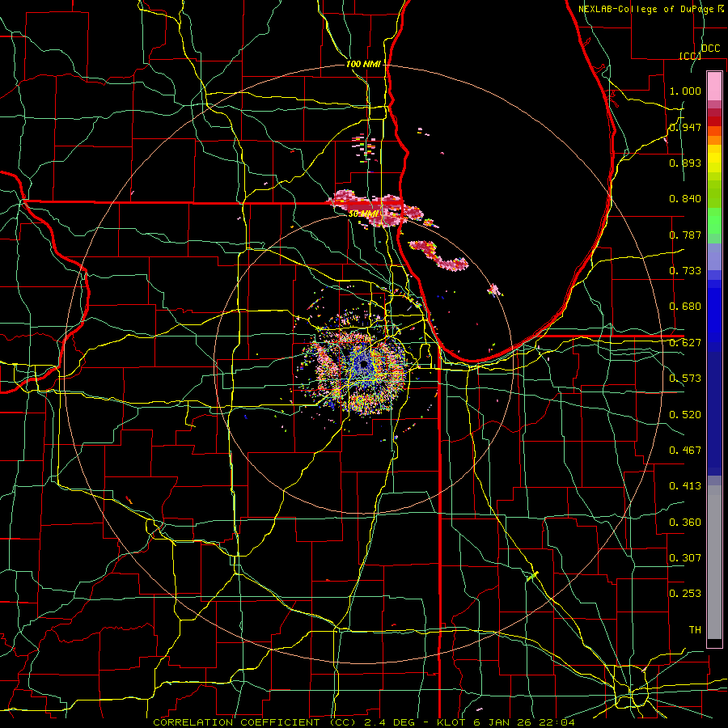Select the 0.360 scale value
The width and height of the screenshot is (728, 728).
[x=685, y=522]
